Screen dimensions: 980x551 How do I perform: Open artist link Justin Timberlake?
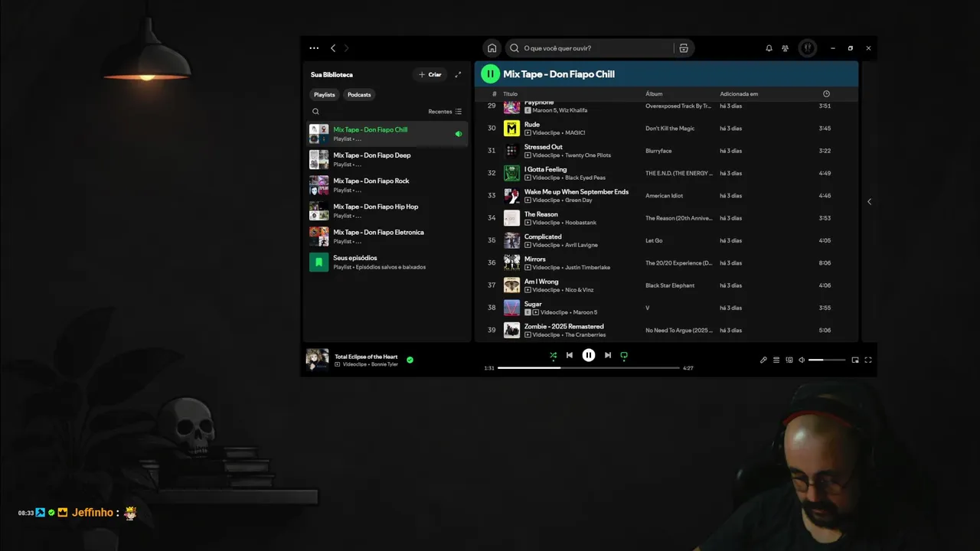point(587,267)
